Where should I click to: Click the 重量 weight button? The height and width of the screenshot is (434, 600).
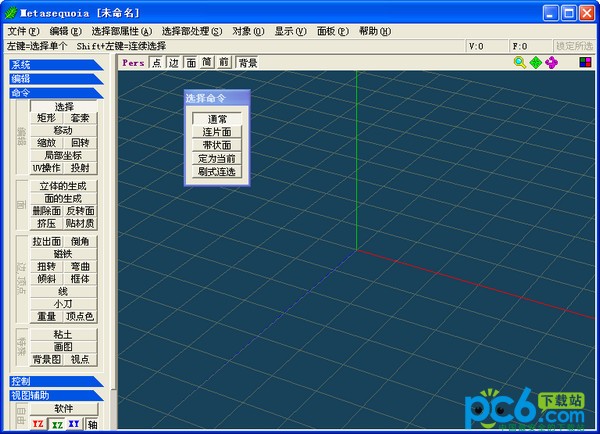(46, 317)
